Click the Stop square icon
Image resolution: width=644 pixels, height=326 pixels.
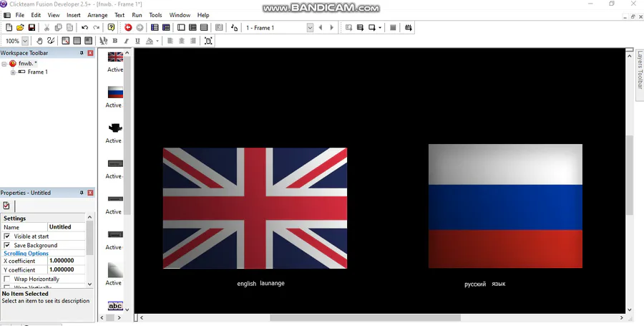point(393,27)
